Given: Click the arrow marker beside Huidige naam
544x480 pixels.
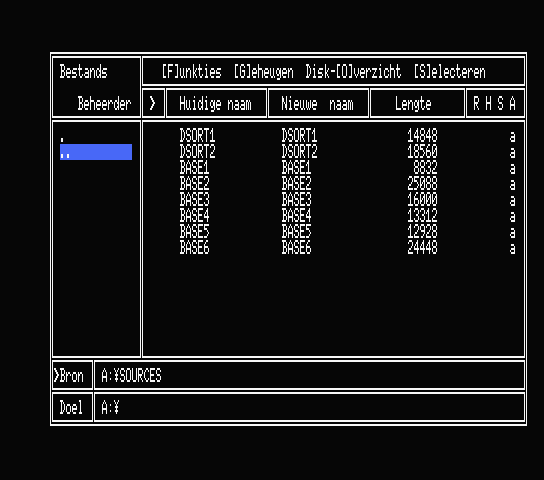Looking at the screenshot, I should pyautogui.click(x=153, y=103).
